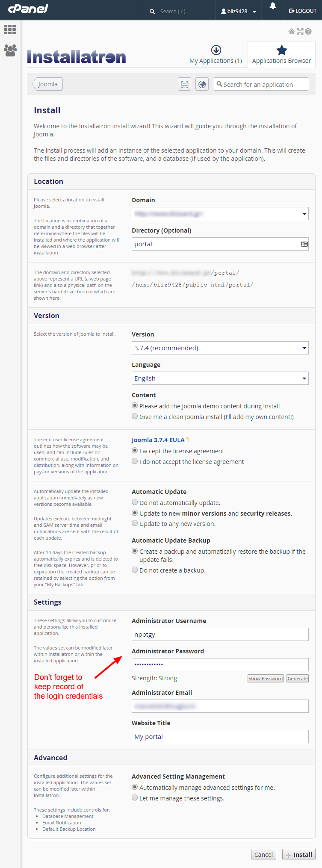Open the Joomla 3.7.4 EULA link
Screen dimensions: 322x868
(x=158, y=440)
